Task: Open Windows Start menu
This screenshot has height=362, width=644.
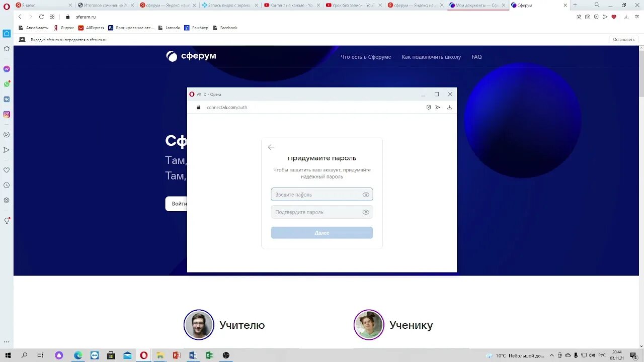Action: pos(8,355)
